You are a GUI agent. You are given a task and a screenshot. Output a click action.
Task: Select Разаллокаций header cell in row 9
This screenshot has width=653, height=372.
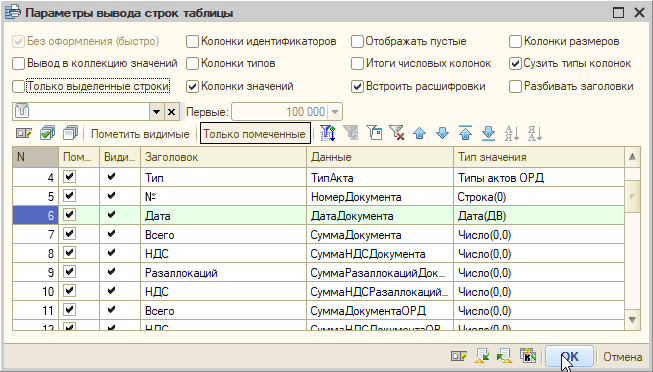click(223, 273)
